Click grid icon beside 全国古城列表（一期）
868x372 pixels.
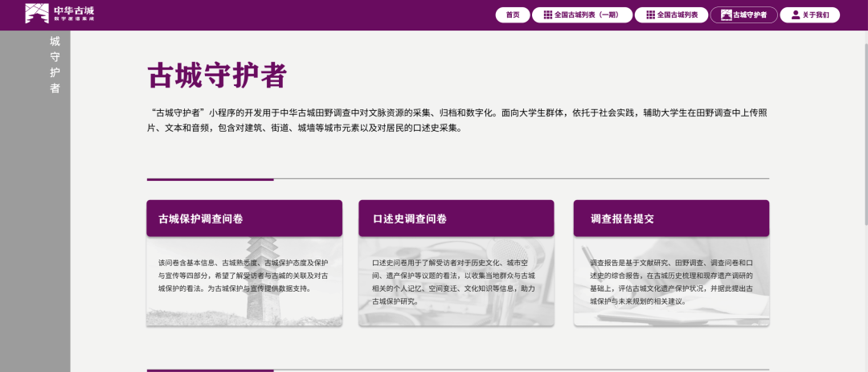pyautogui.click(x=548, y=15)
